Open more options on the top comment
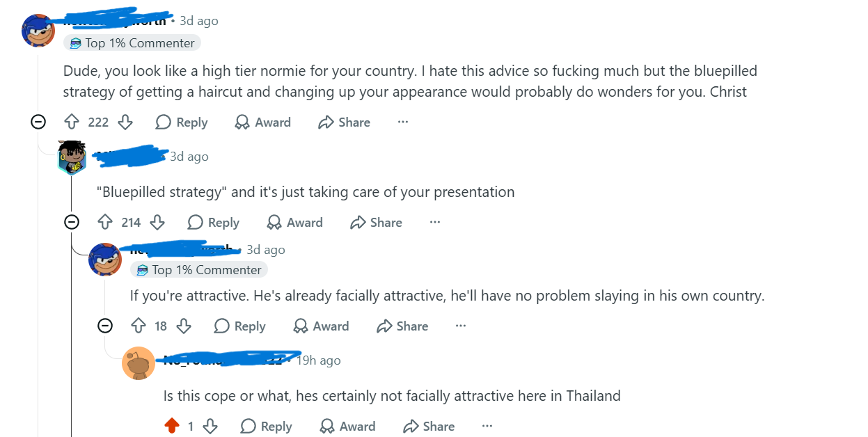868x437 pixels. click(x=402, y=122)
